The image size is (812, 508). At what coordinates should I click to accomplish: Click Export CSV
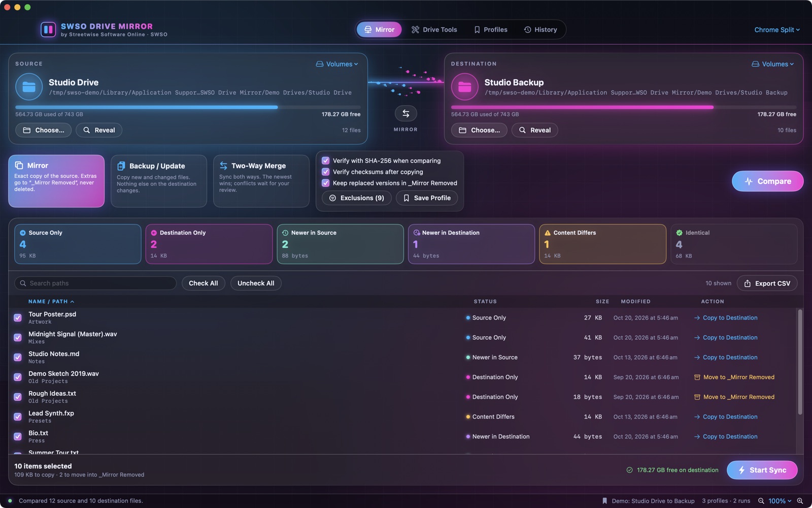tap(767, 283)
